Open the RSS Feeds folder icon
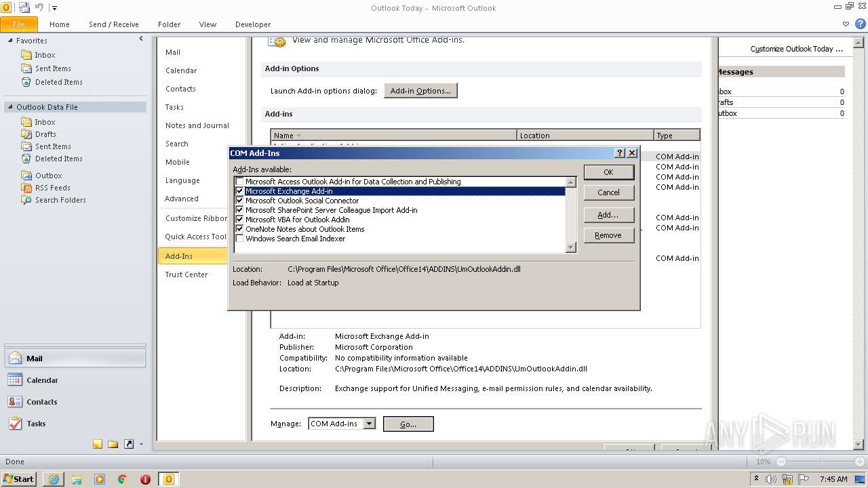868x488 pixels. point(26,188)
